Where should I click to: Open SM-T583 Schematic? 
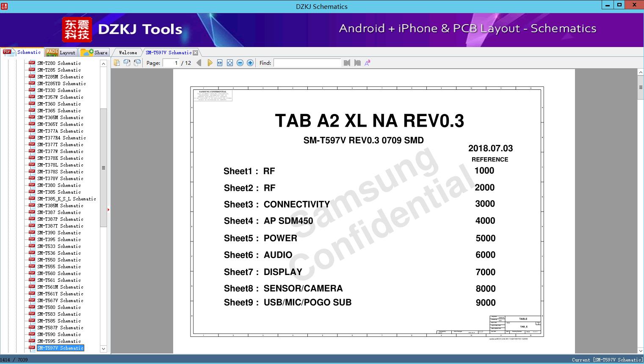pos(59,314)
